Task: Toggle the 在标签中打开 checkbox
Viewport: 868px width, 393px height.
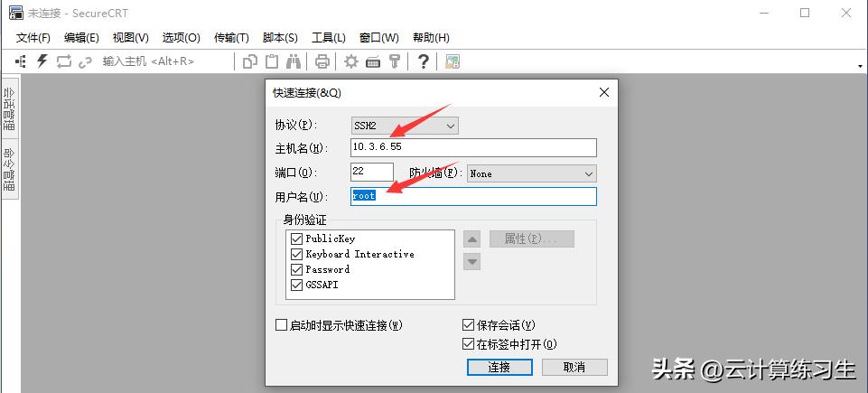Action: (x=468, y=344)
